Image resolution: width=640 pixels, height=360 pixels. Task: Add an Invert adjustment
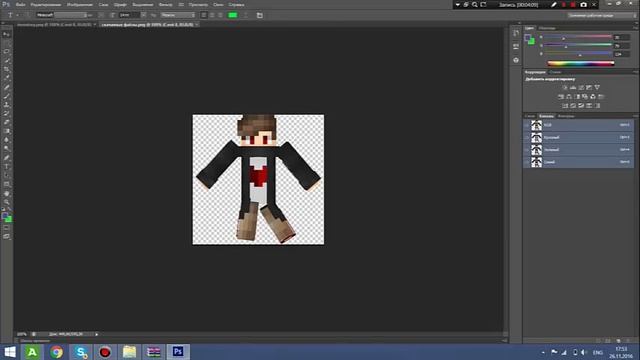coord(565,106)
